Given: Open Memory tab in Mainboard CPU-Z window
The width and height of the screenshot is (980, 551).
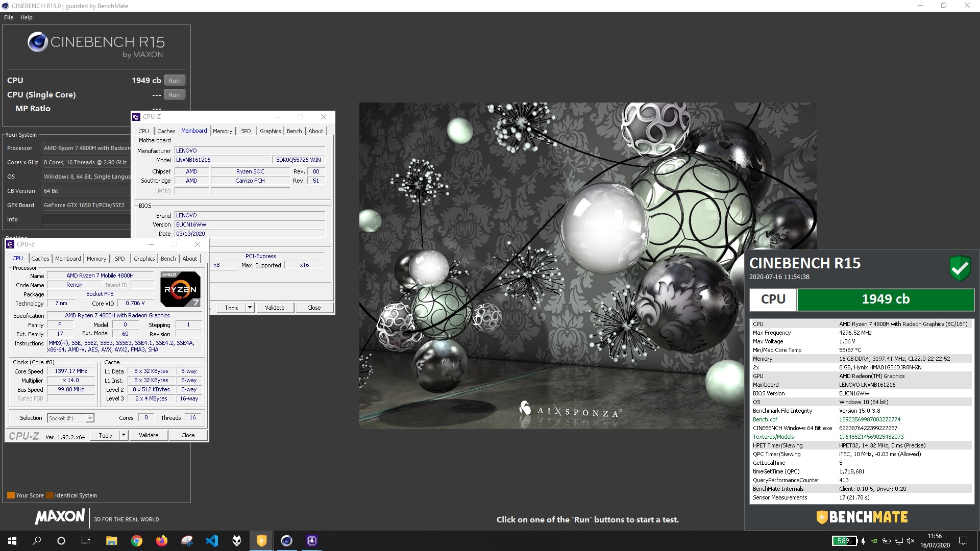Looking at the screenshot, I should [x=223, y=131].
